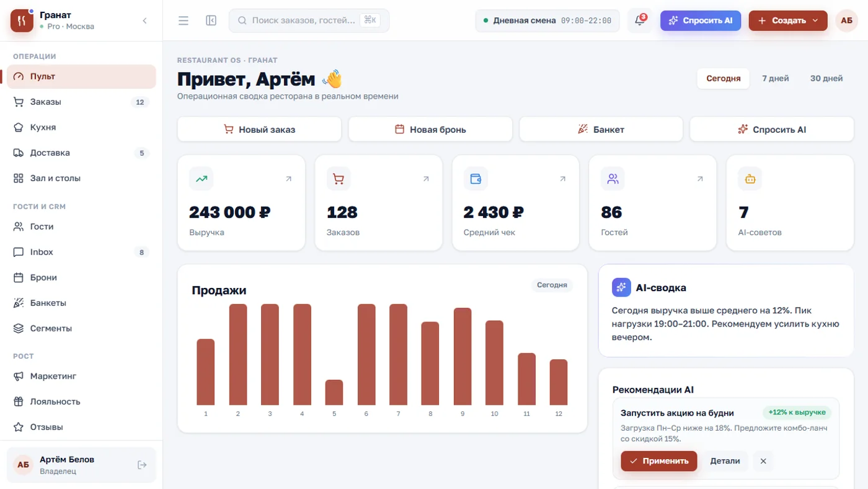The width and height of the screenshot is (868, 489).
Task: Open Заказы in the sidebar
Action: tap(81, 102)
